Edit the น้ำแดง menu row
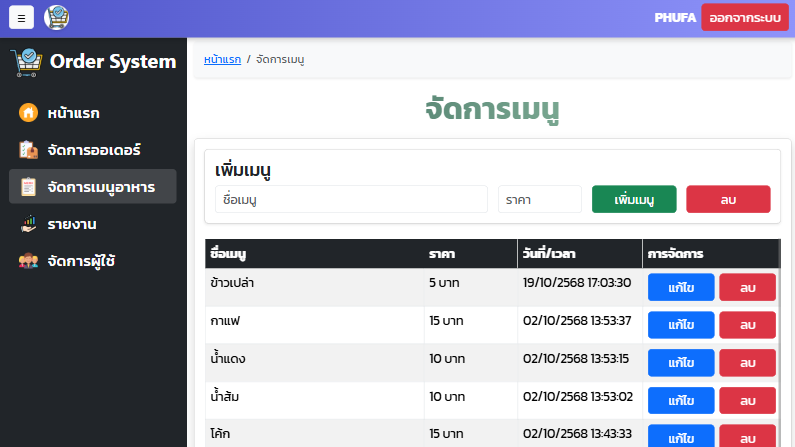This screenshot has height=447, width=795. click(680, 363)
